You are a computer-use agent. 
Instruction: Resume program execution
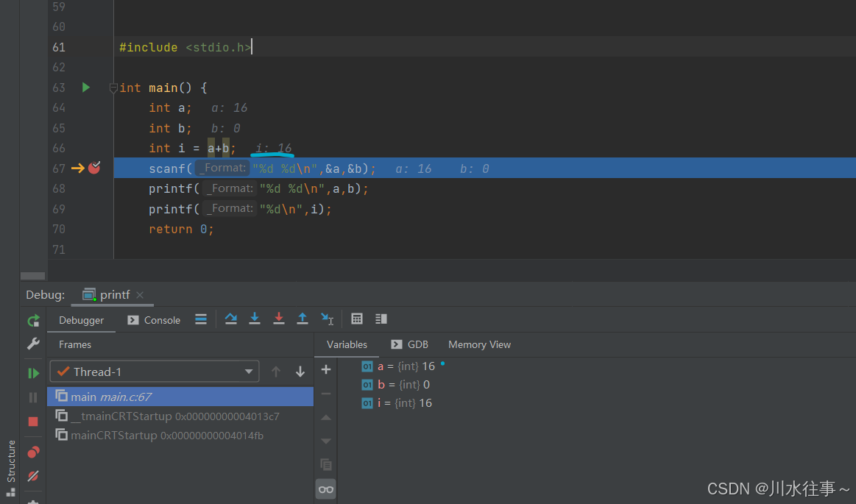[x=32, y=372]
